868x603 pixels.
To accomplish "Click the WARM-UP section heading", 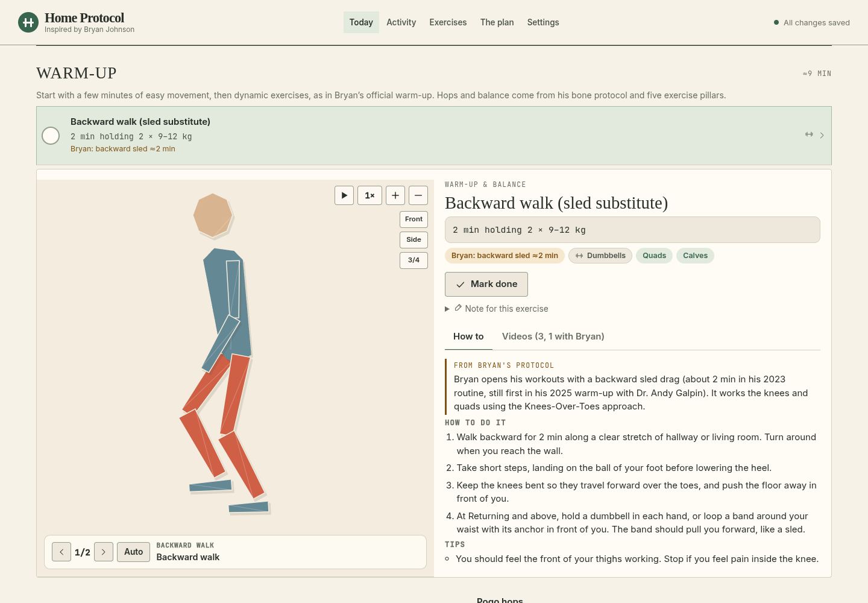I will [x=77, y=73].
